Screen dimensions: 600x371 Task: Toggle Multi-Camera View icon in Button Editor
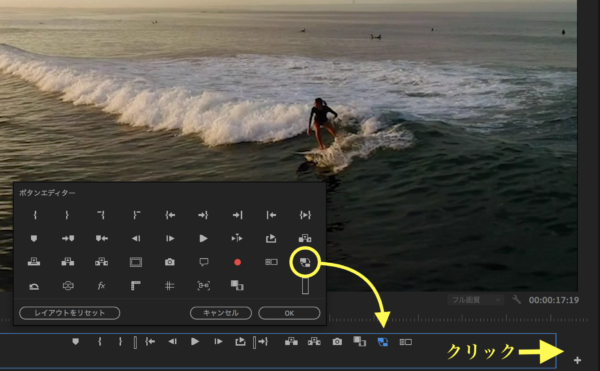tap(271, 262)
